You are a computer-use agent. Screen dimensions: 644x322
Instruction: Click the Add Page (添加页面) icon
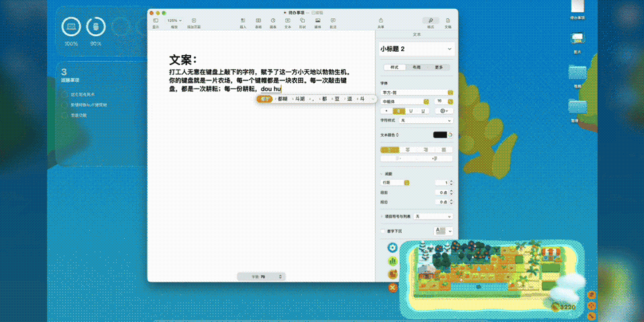pos(194,21)
